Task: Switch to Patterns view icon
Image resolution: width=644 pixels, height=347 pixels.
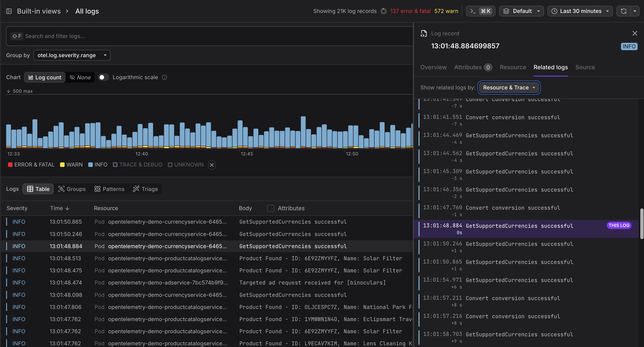Action: coord(97,189)
